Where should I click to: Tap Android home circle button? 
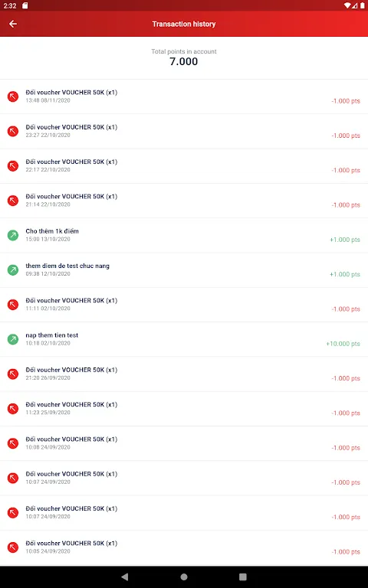184,577
